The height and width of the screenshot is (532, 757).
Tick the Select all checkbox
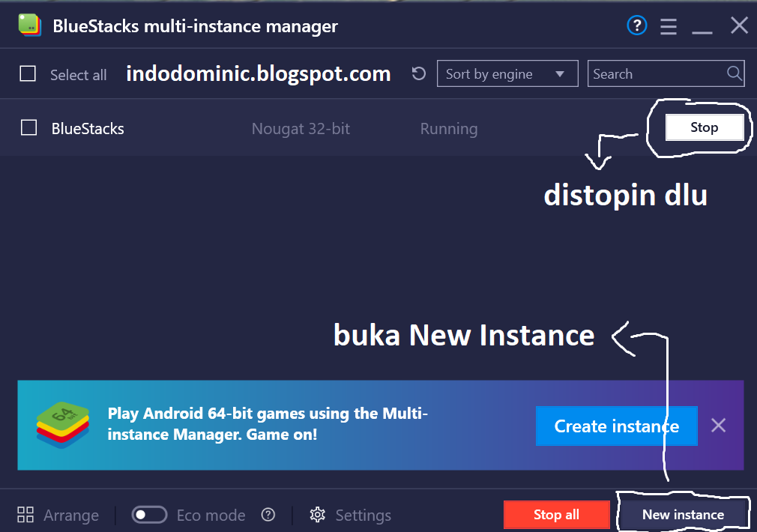click(28, 74)
